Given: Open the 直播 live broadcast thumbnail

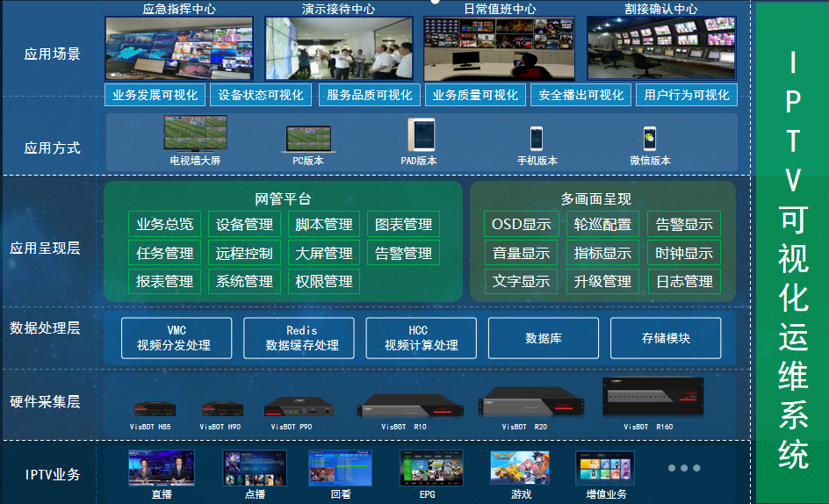Looking at the screenshot, I should click(161, 468).
